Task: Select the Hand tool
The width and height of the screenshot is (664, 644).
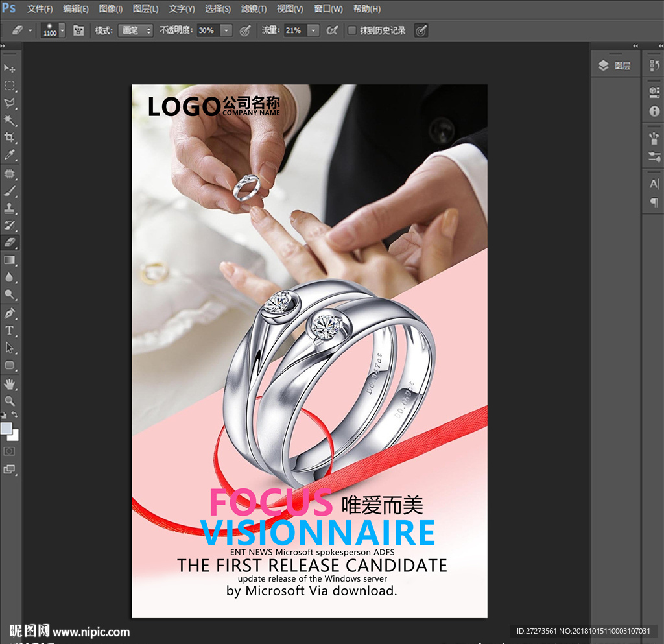Action: (x=10, y=384)
